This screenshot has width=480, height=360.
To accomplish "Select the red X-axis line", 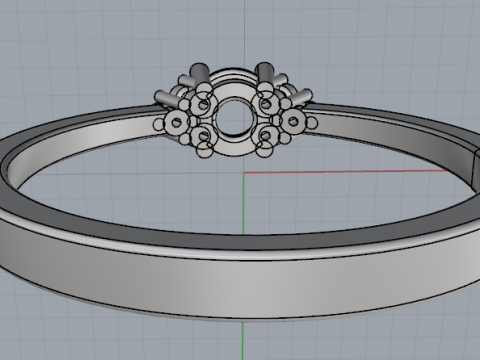I will click(x=345, y=171).
